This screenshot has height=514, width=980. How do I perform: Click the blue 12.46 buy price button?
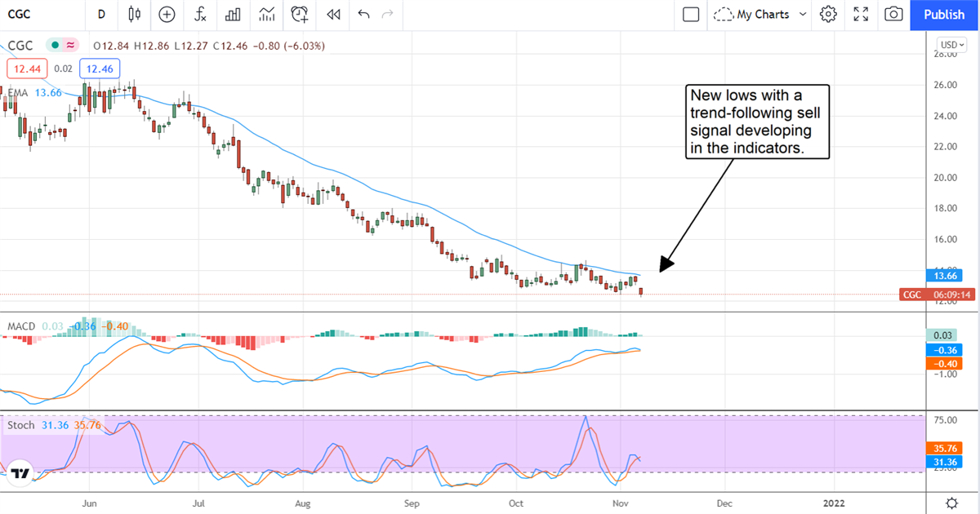pos(100,69)
